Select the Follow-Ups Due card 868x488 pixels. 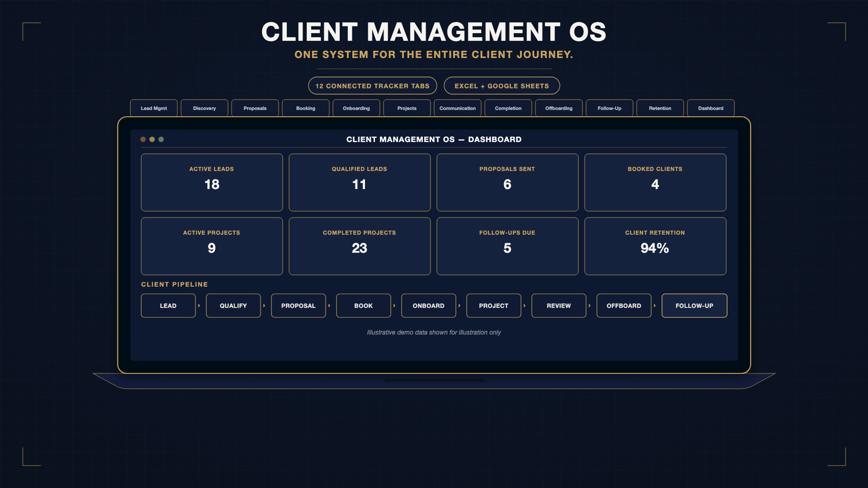(507, 246)
